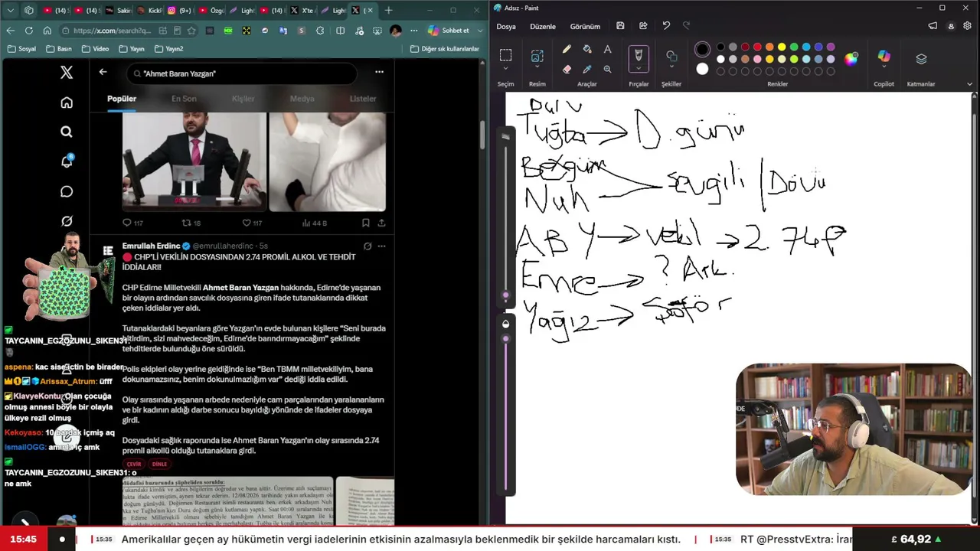The height and width of the screenshot is (551, 980).
Task: Go to X Home in sidebar
Action: [67, 103]
